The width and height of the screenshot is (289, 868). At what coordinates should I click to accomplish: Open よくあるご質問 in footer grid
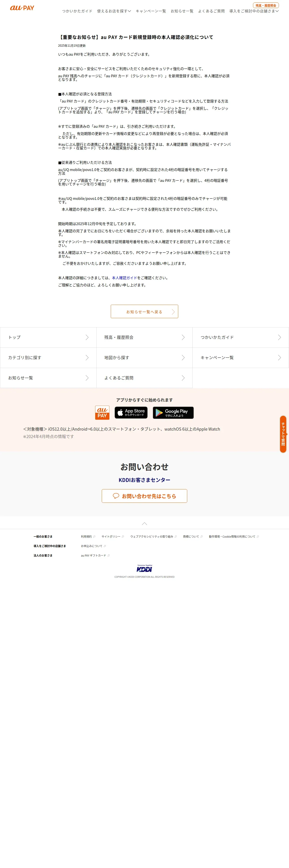144,378
